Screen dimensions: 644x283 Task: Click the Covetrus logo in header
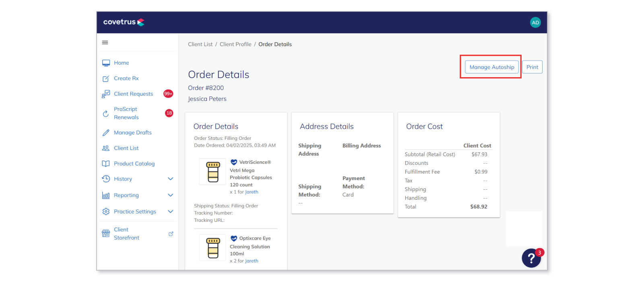point(124,22)
